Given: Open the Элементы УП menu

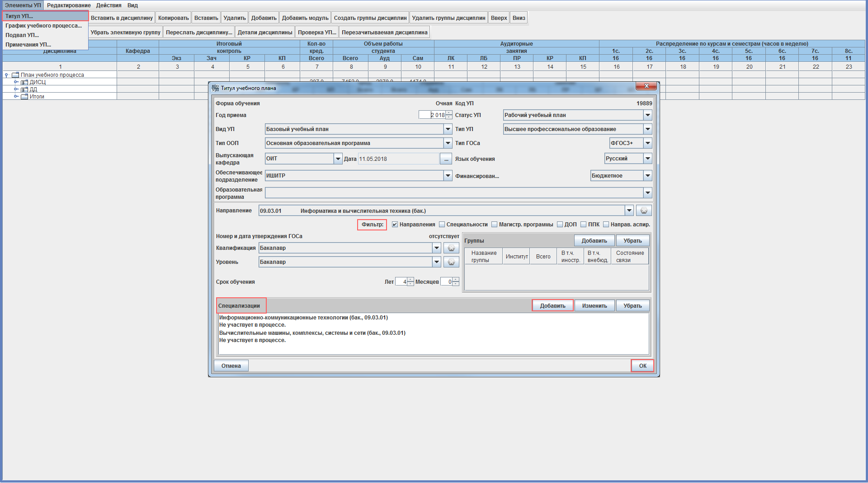Looking at the screenshot, I should pyautogui.click(x=23, y=5).
